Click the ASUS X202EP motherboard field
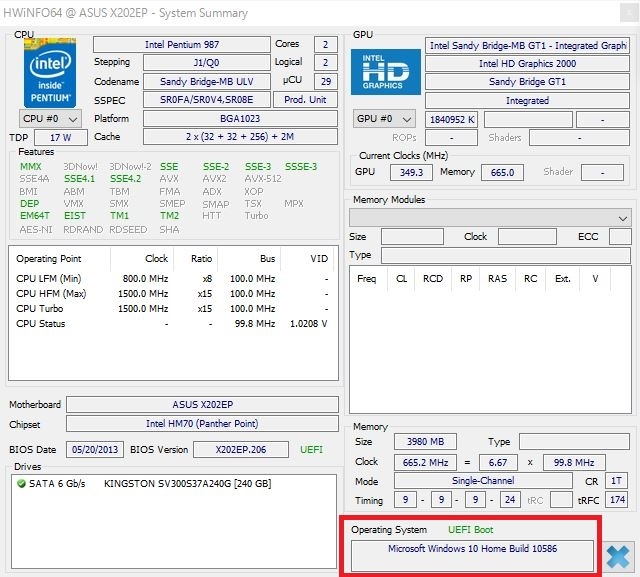 (x=202, y=405)
